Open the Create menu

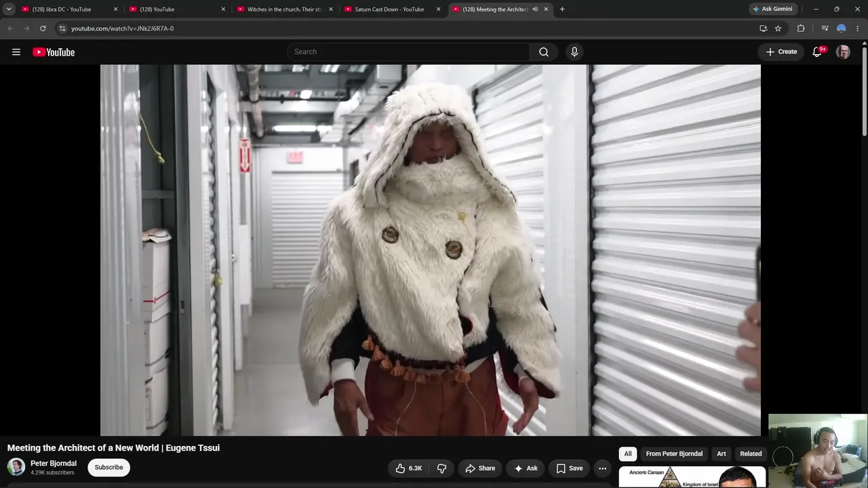click(781, 52)
